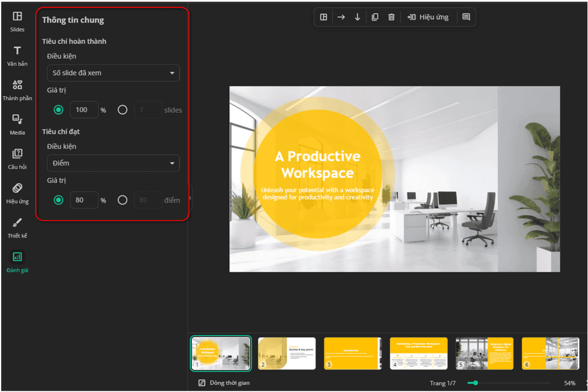Image resolution: width=588 pixels, height=392 pixels.
Task: Switch to the Hiệu ứng sidebar tab
Action: tap(17, 193)
